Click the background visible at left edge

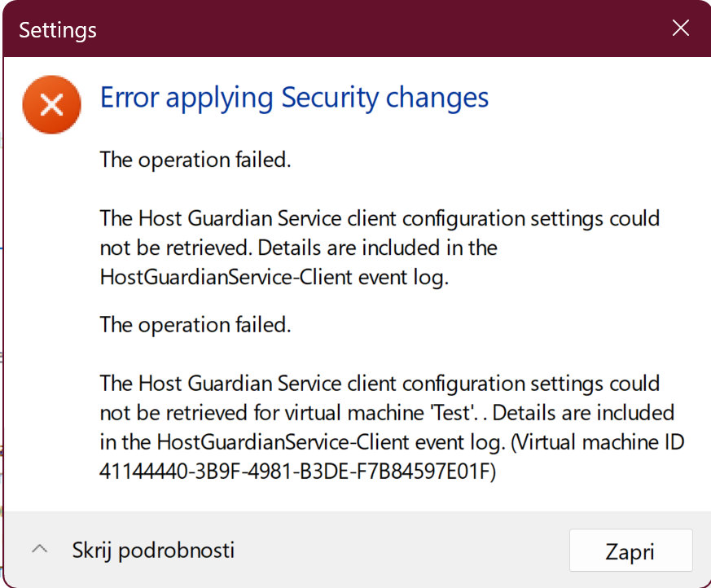coord(2,326)
